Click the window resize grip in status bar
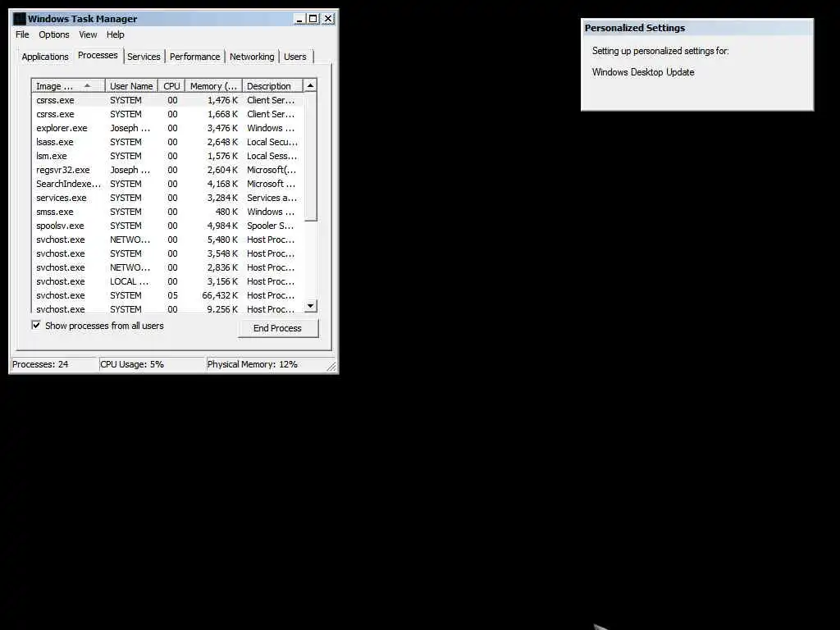This screenshot has width=840, height=630. 331,367
